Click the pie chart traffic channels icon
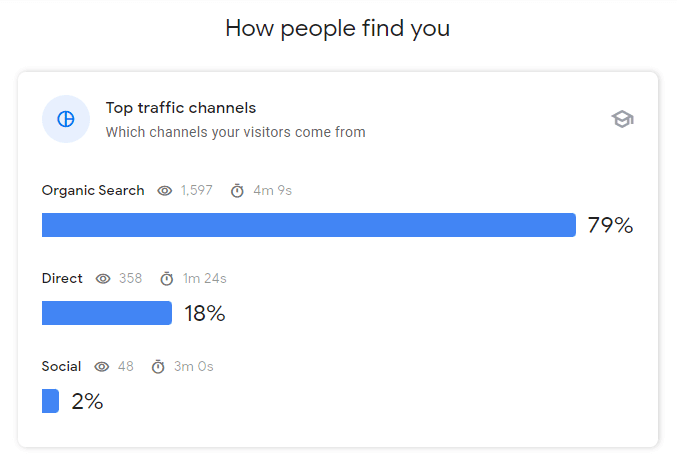Image resolution: width=677 pixels, height=465 pixels. (66, 120)
